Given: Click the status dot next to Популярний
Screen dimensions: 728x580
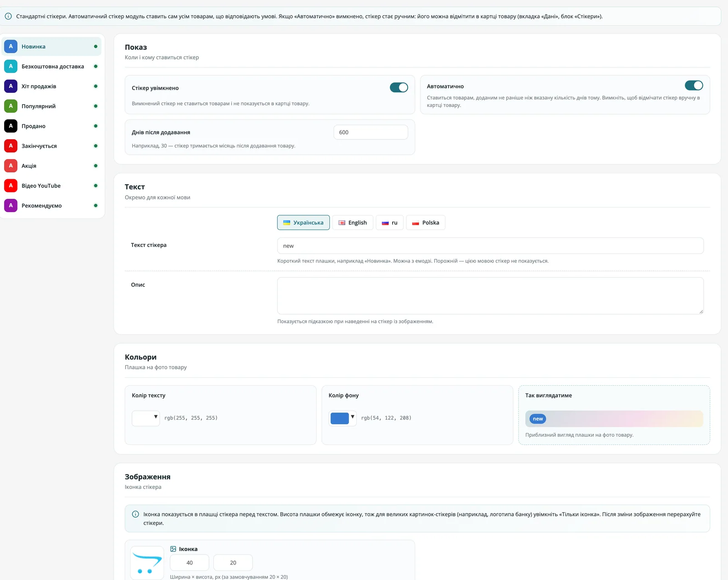Looking at the screenshot, I should click(96, 106).
